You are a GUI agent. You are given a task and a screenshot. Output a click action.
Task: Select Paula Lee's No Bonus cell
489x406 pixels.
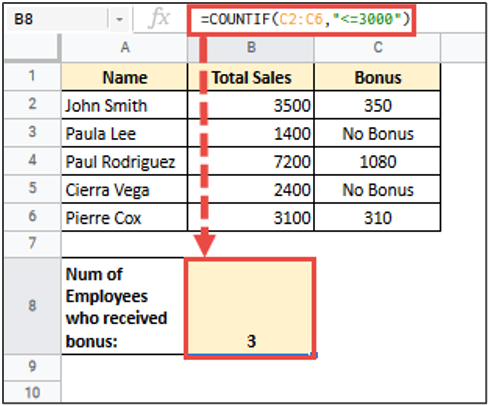point(377,133)
